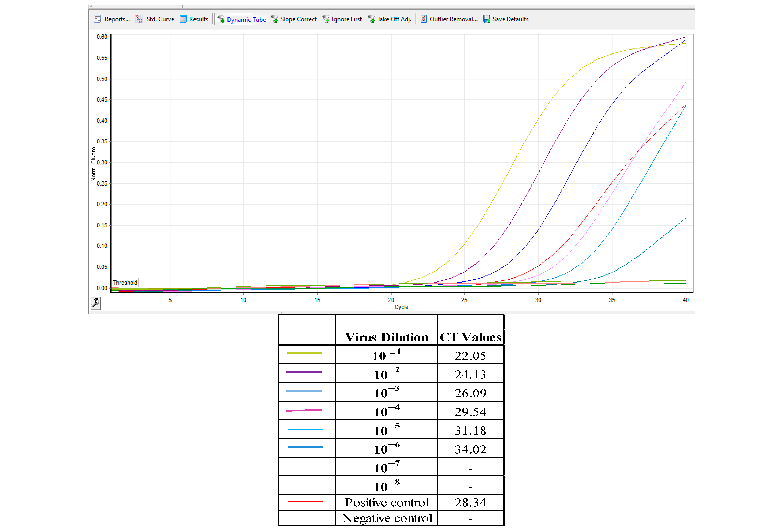This screenshot has width=784, height=532.
Task: Click the Save Defaults floppy disk icon
Action: tap(486, 19)
